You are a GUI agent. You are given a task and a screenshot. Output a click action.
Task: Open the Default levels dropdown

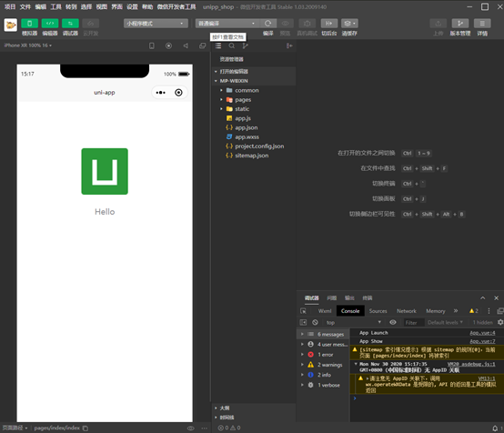click(445, 322)
